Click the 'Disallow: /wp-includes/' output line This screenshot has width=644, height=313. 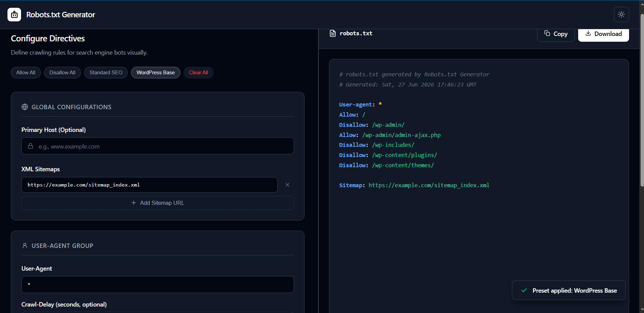point(376,145)
